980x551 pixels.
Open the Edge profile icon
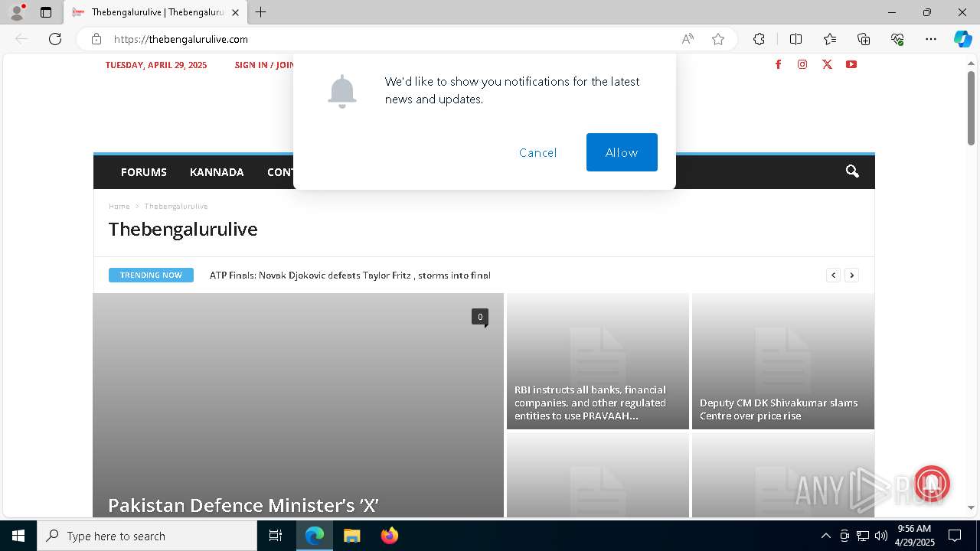(17, 12)
